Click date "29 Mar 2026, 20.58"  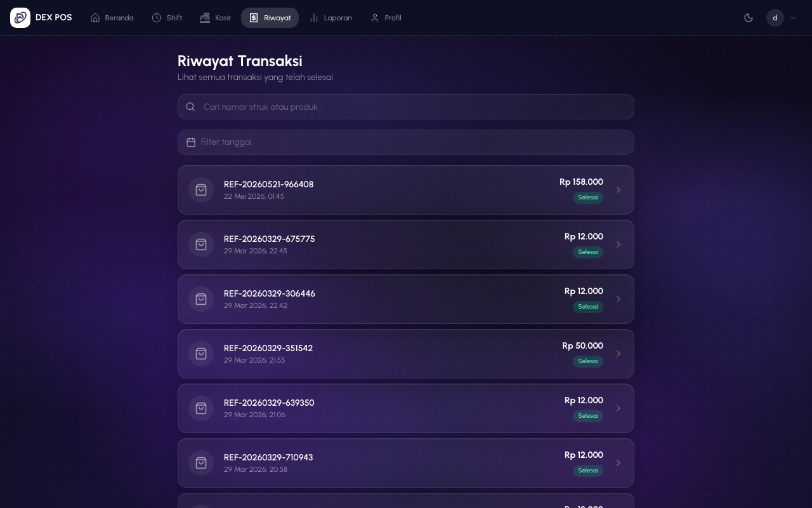point(256,470)
